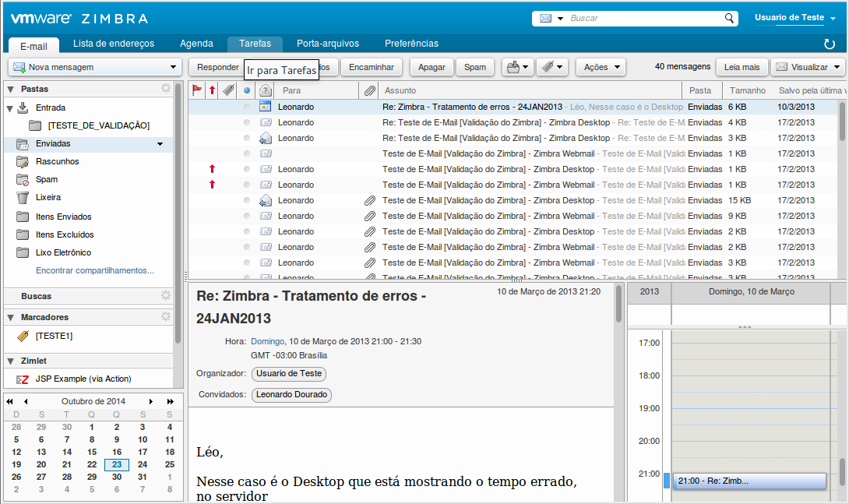The height and width of the screenshot is (504, 849).
Task: Open the Porta-arquivos tab
Action: click(328, 44)
